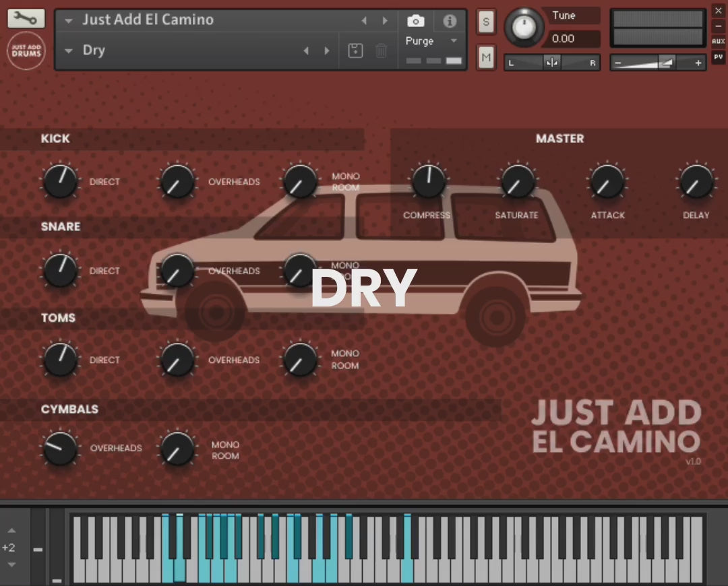Image resolution: width=728 pixels, height=586 pixels.
Task: Click the v1.0 version text
Action: 693,461
